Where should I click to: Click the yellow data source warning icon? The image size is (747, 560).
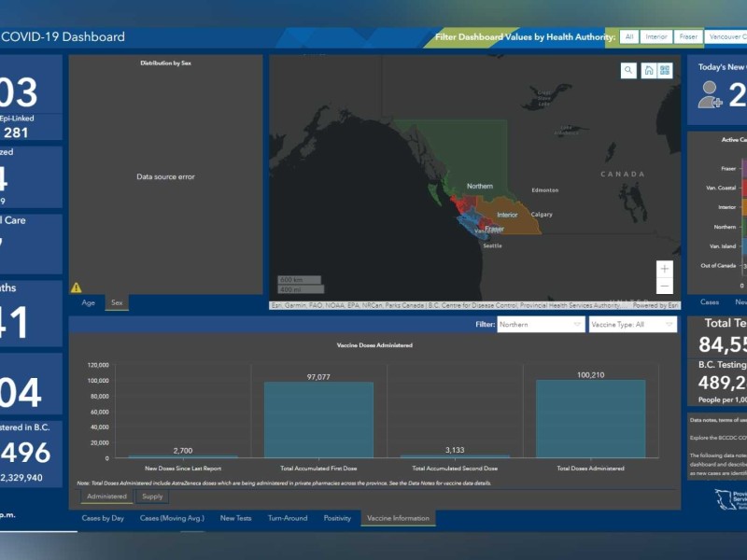pyautogui.click(x=77, y=287)
